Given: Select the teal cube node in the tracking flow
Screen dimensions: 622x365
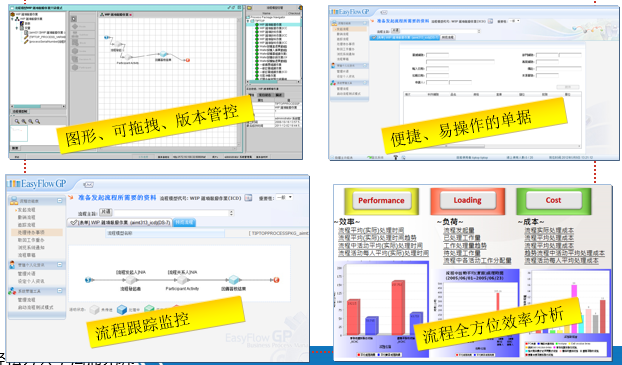Looking at the screenshot, I should point(234,280).
